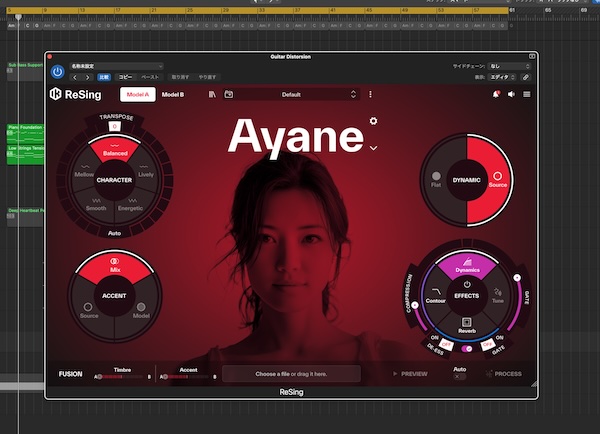Select the Tune effects segment

coord(497,295)
